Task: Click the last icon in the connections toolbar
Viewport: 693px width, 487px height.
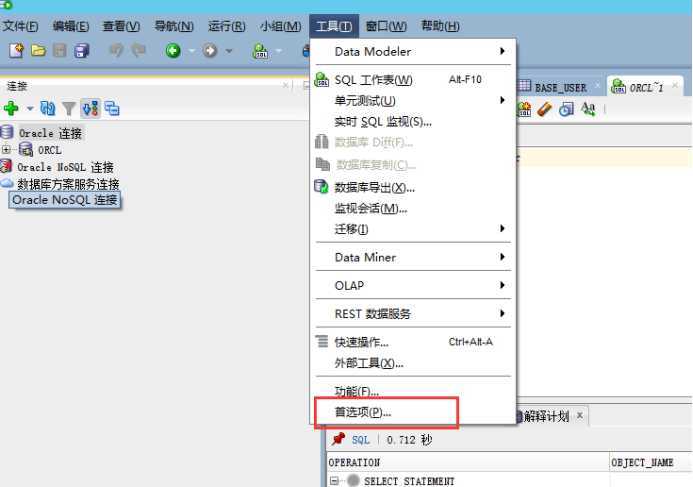Action: point(112,108)
